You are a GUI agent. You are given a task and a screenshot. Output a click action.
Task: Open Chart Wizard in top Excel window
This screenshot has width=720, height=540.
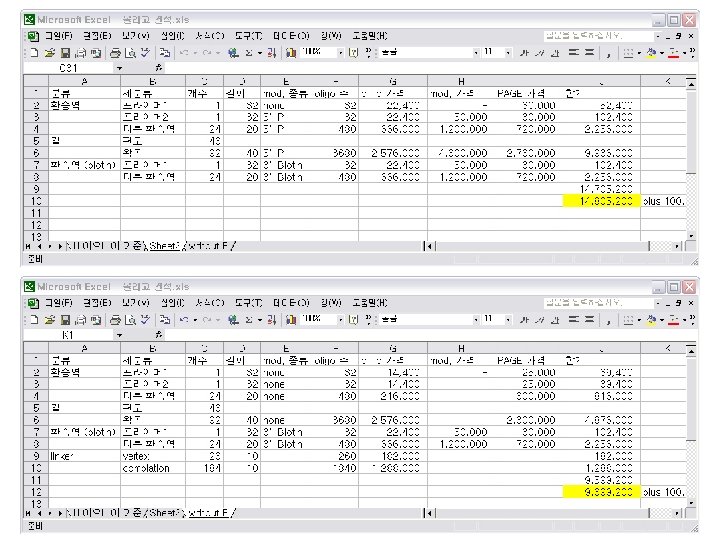click(x=291, y=53)
